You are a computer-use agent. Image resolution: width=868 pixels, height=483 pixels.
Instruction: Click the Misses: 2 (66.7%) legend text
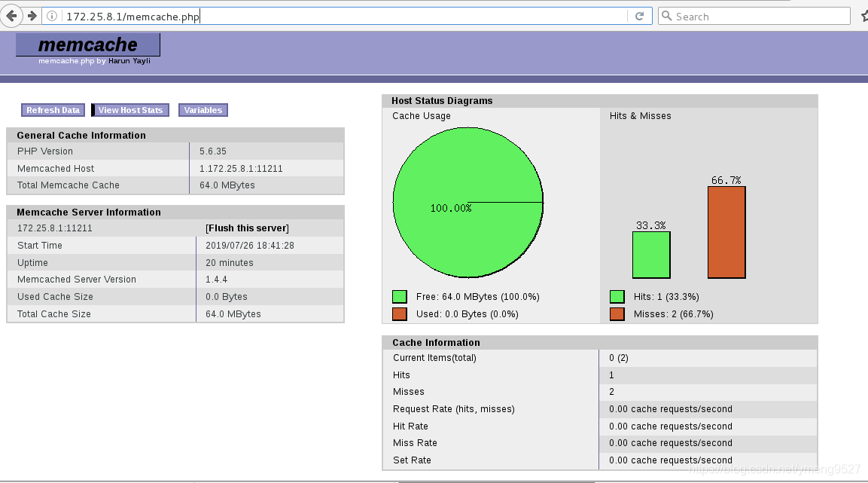click(673, 314)
